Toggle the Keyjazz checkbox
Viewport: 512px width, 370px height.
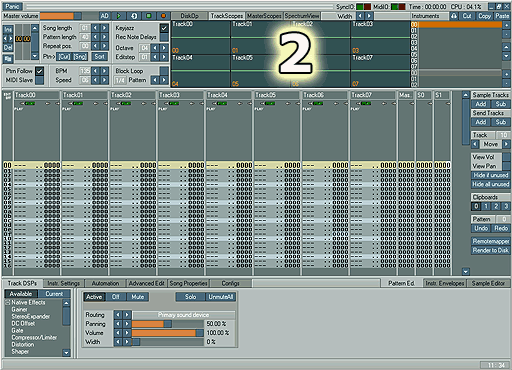click(164, 28)
